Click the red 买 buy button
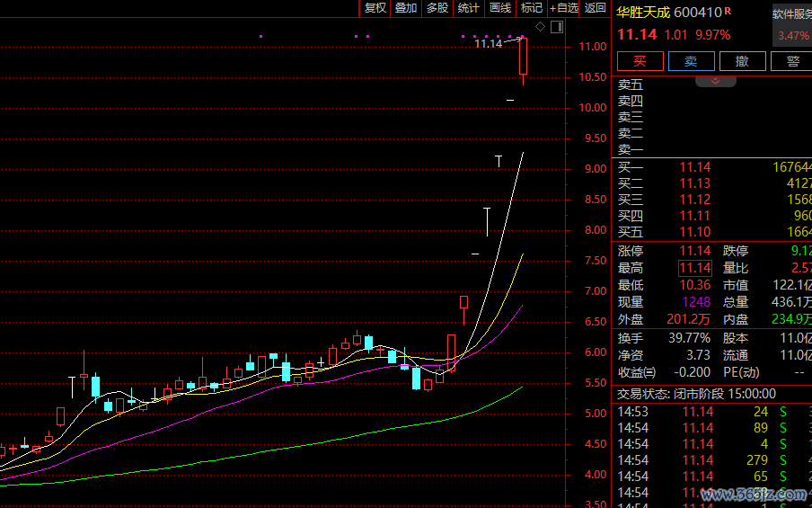 [x=640, y=61]
